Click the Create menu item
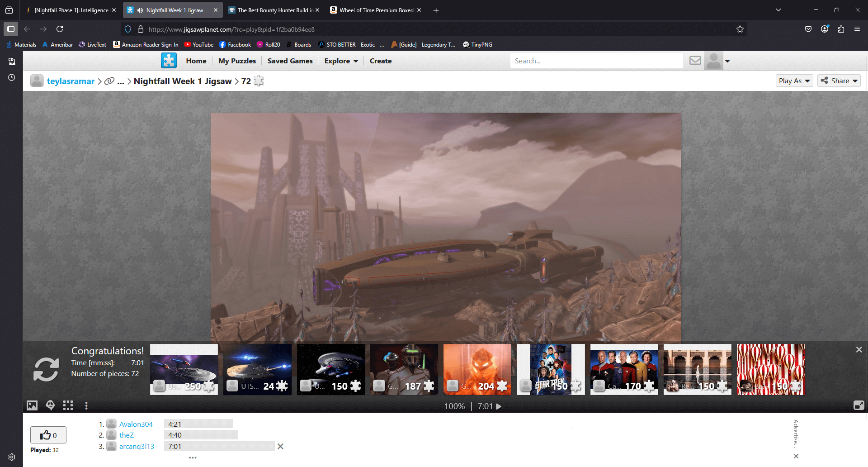This screenshot has width=868, height=467. coord(381,61)
